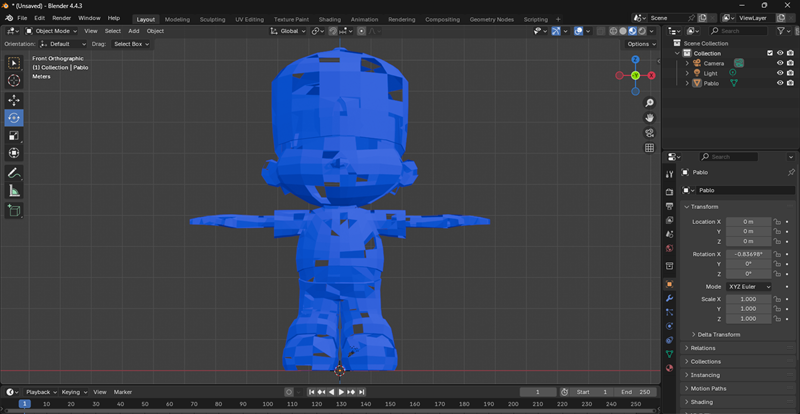
Task: Select the Add Cube tool
Action: 14,210
